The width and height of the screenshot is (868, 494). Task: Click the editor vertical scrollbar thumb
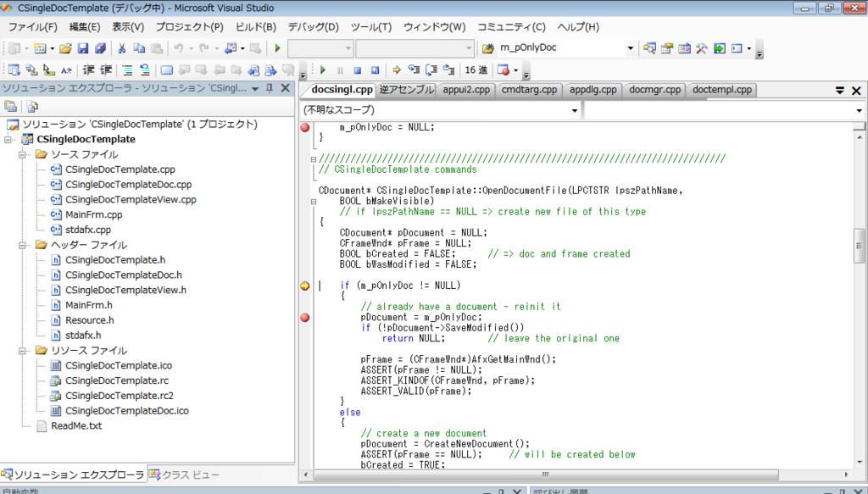[860, 246]
